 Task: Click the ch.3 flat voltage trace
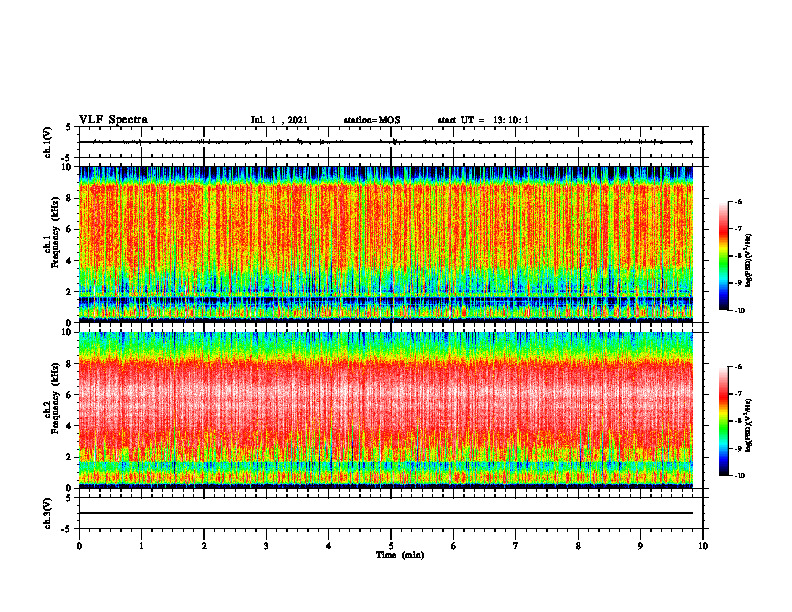tap(386, 513)
